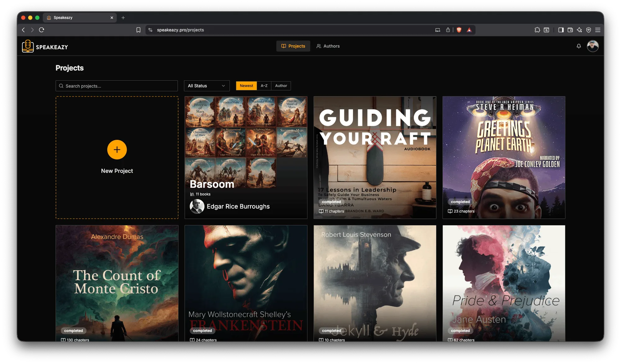The image size is (621, 364).
Task: Click completed badge on Monte Cristo
Action: (x=74, y=330)
